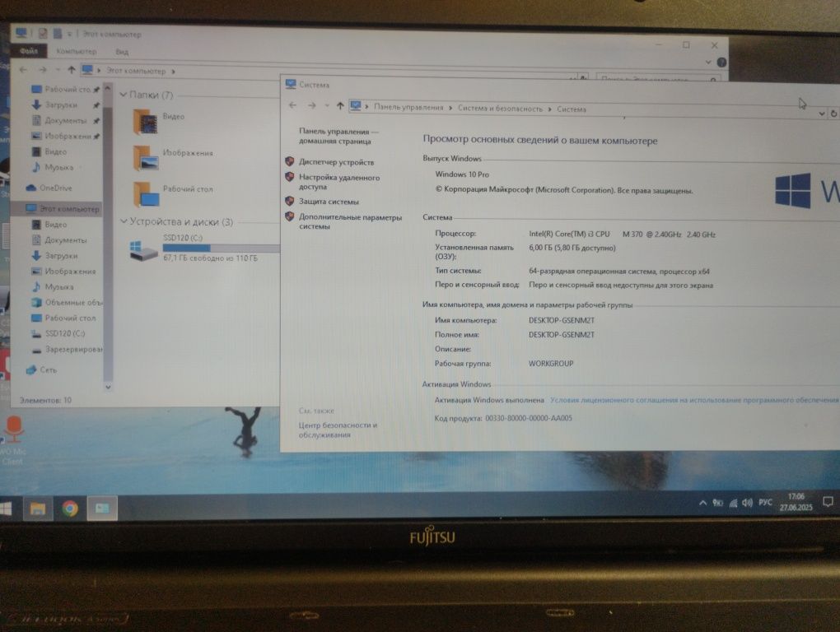The image size is (840, 632).
Task: Select the Видео folder icon in Папки
Action: pos(147,122)
